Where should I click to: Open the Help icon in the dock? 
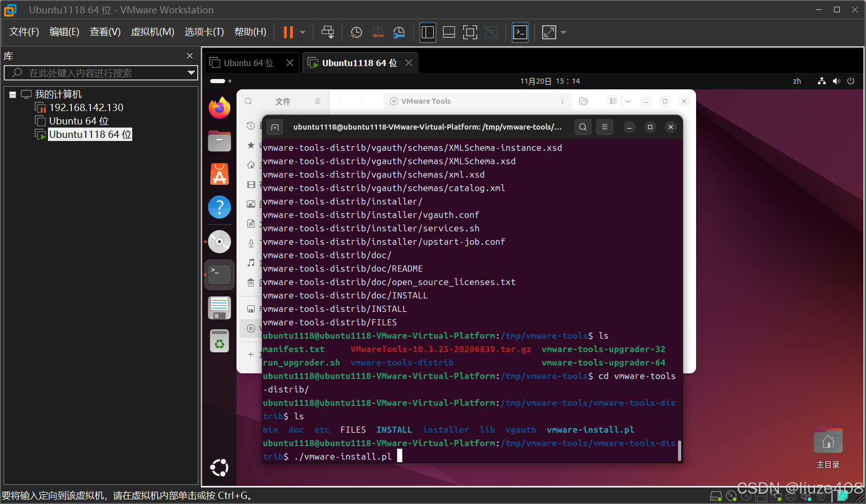(x=219, y=207)
